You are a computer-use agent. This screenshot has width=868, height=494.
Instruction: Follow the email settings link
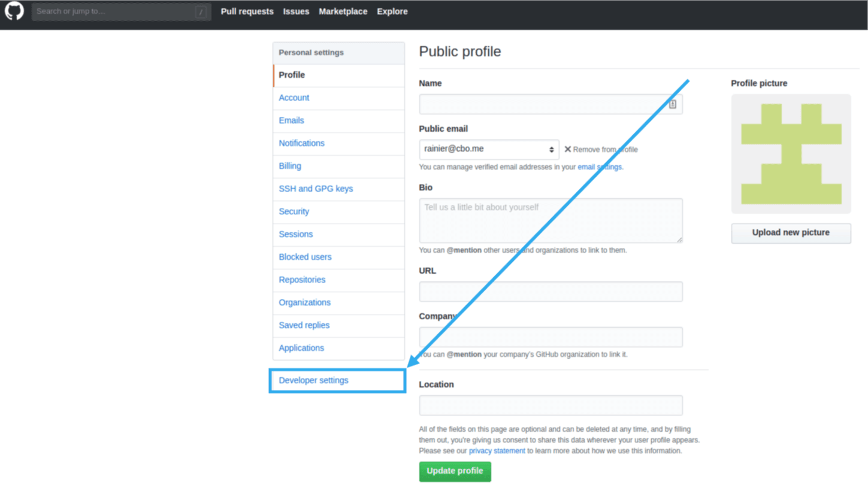pos(600,167)
